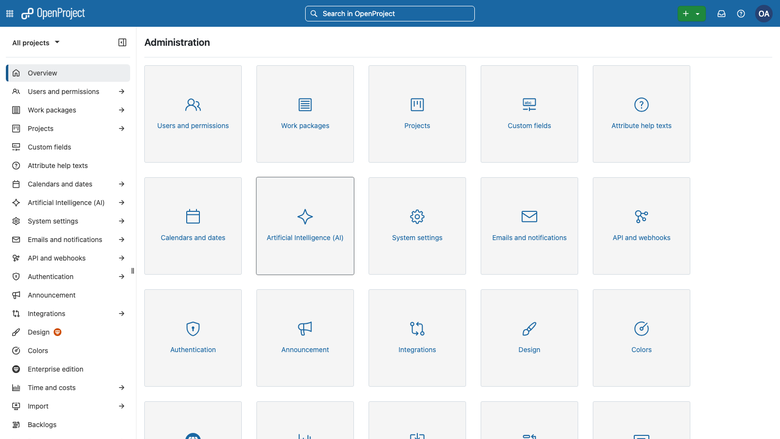Expand Users and permissions submenu arrow

click(x=121, y=91)
